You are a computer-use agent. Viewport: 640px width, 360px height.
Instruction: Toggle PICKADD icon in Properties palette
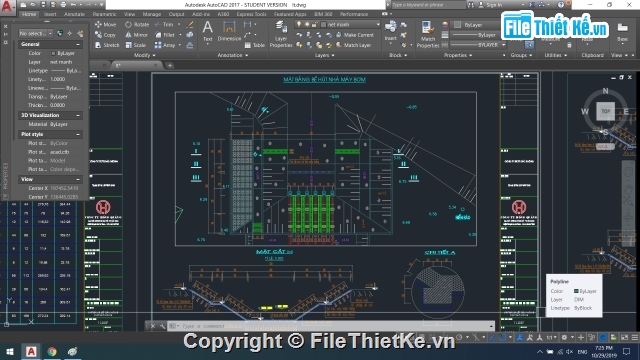tap(60, 33)
